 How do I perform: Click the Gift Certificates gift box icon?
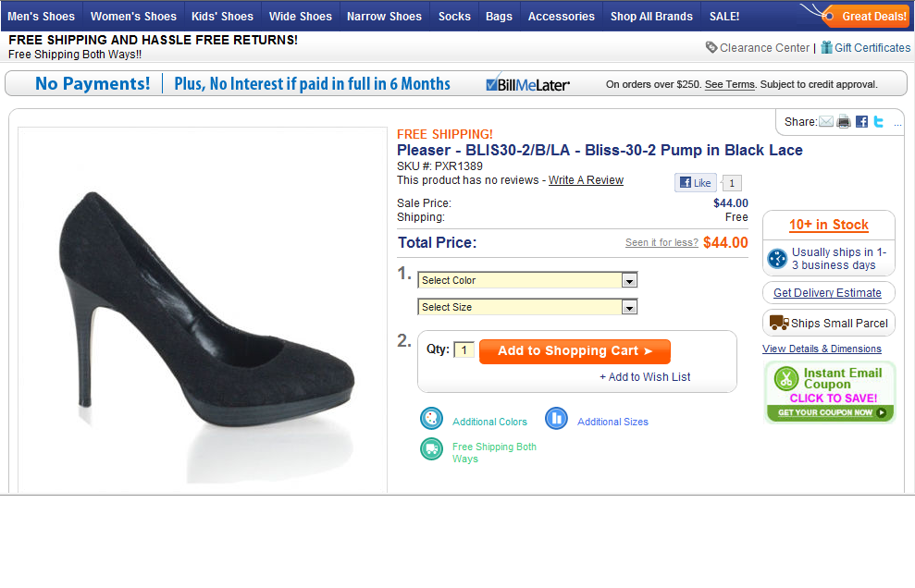826,47
